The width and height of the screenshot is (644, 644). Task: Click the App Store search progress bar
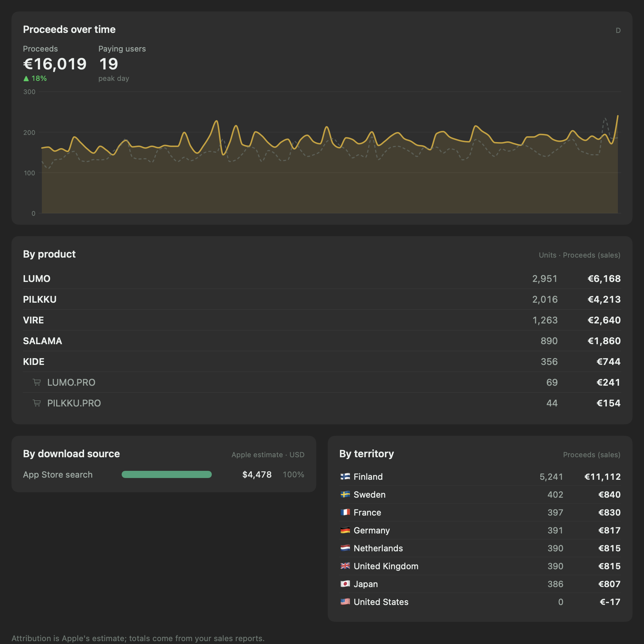(167, 474)
